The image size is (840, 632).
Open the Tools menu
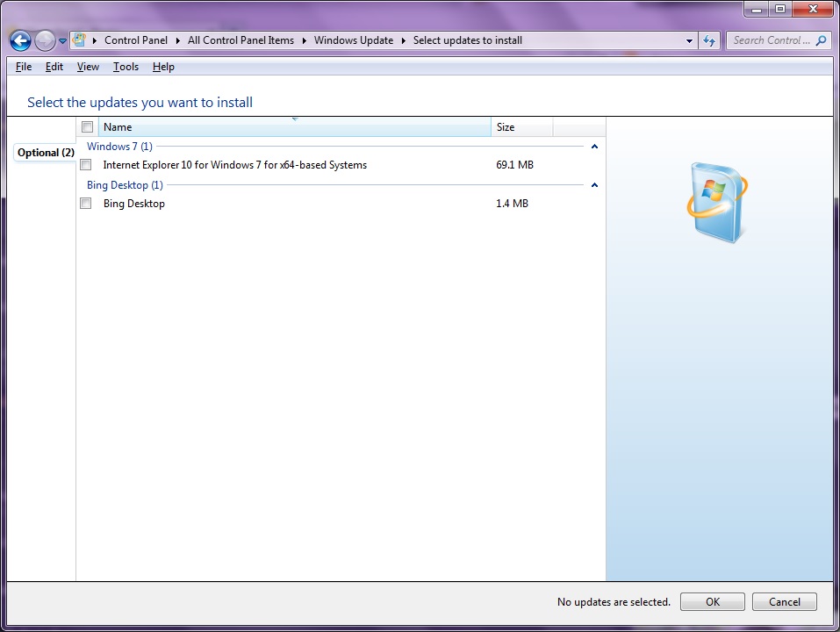point(126,67)
